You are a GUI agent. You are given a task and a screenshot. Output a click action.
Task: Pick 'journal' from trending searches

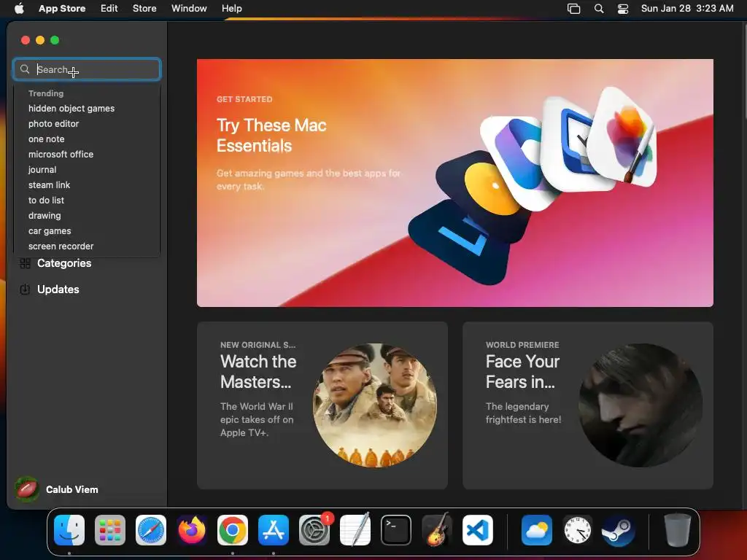pos(42,169)
